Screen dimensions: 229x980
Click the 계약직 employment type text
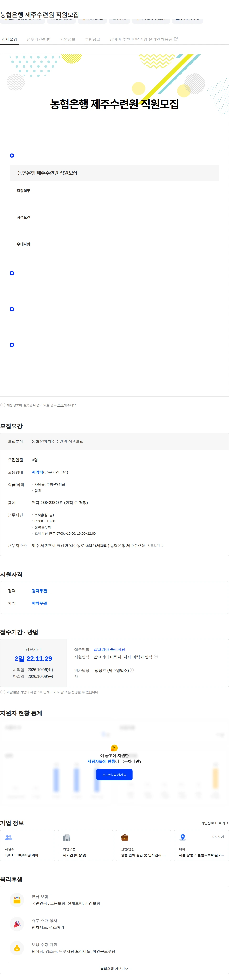click(x=37, y=472)
